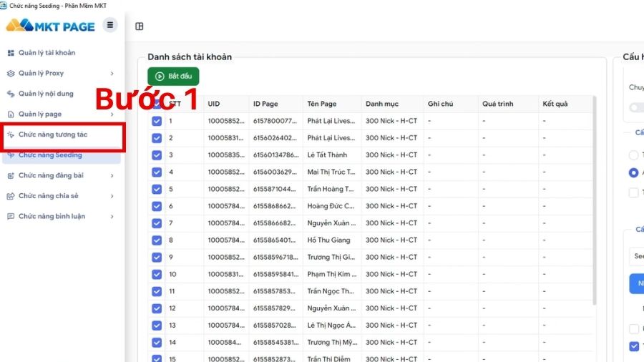Screen dimensions: 644x362
Task: Uncheck row 13 Lê Thị Ngọc checkbox
Action: pos(157,326)
